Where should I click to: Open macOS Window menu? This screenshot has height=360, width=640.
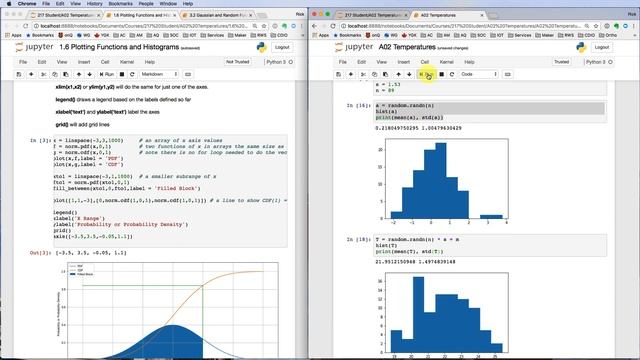pos(168,4)
